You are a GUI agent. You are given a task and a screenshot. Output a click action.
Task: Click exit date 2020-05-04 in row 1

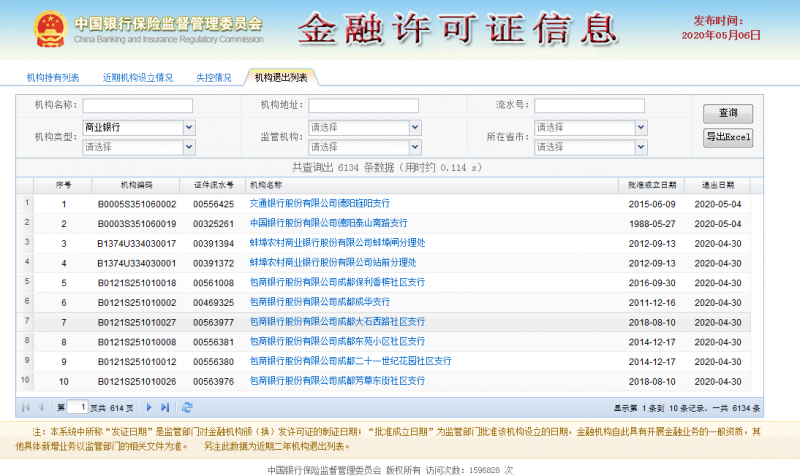[718, 204]
